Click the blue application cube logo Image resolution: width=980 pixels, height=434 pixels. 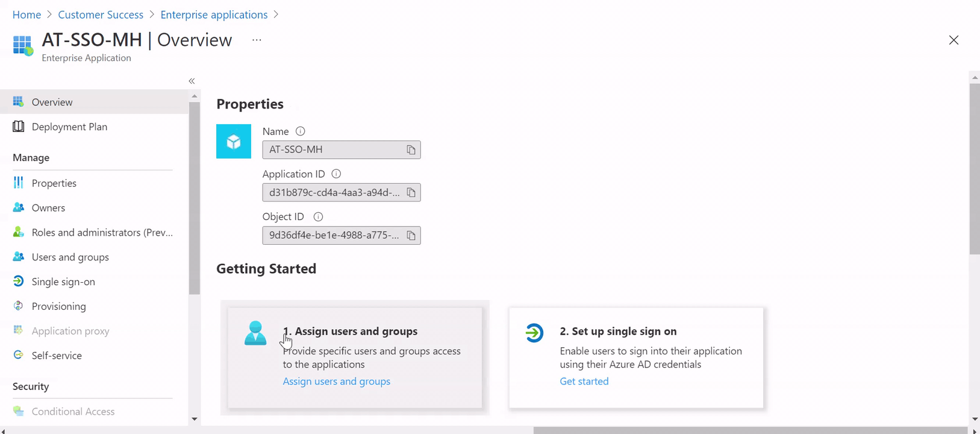pos(234,142)
